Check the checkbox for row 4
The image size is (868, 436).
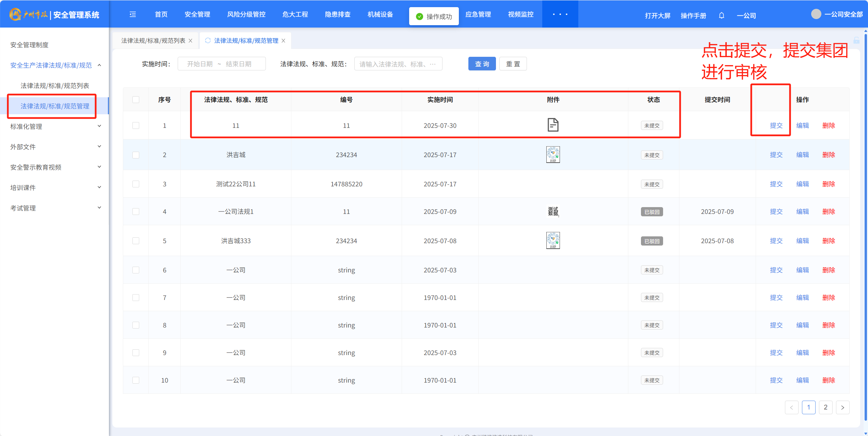click(x=136, y=212)
